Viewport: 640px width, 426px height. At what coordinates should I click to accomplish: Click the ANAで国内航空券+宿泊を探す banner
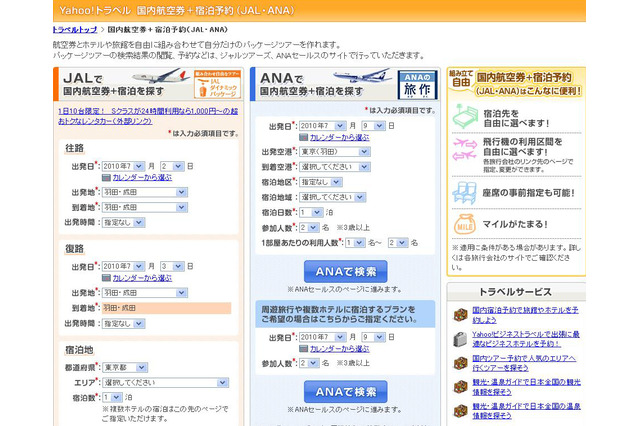(x=345, y=84)
